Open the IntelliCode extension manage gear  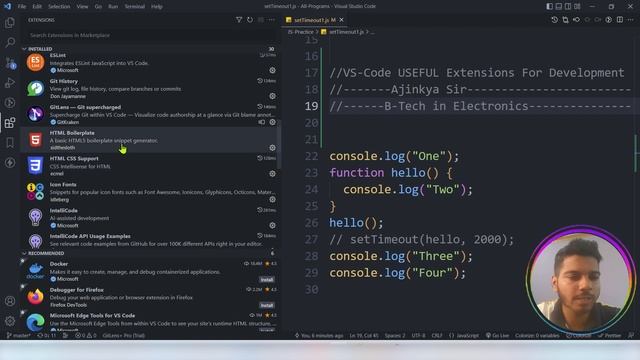tap(272, 225)
